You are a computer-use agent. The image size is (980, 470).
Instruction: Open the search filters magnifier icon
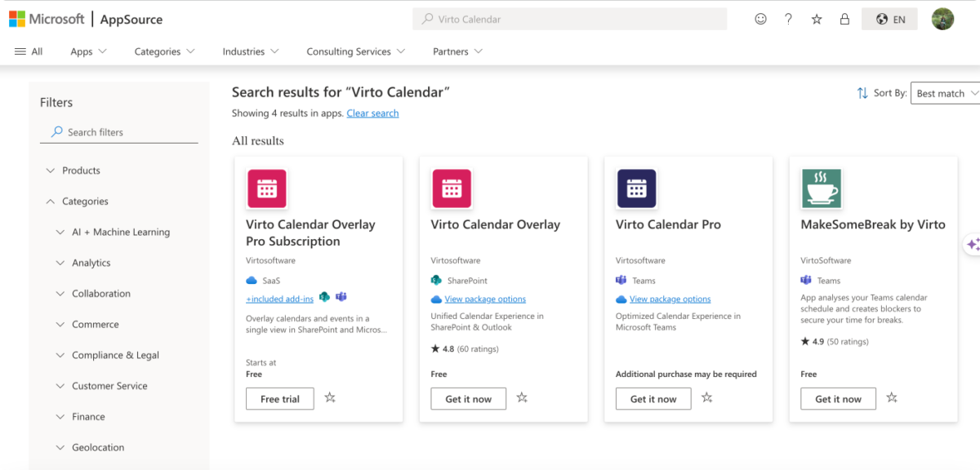56,131
